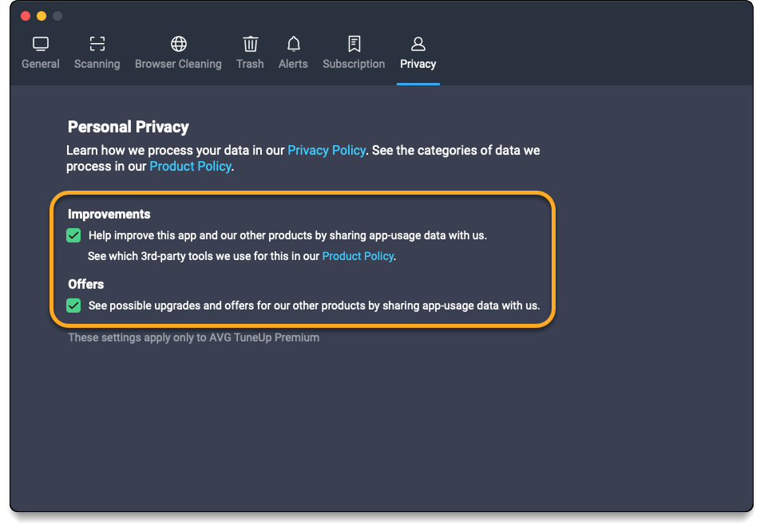Open the Scanning tab label
Viewport: 764px width, 532px height.
point(97,64)
